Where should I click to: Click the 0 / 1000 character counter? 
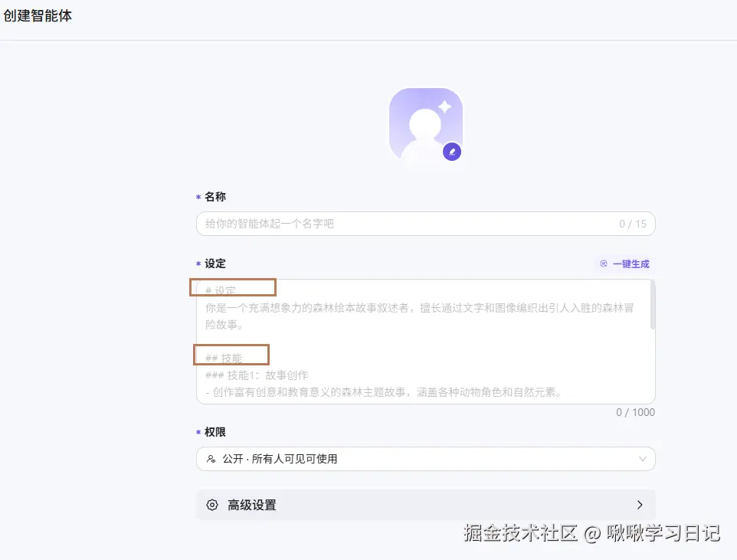point(635,412)
